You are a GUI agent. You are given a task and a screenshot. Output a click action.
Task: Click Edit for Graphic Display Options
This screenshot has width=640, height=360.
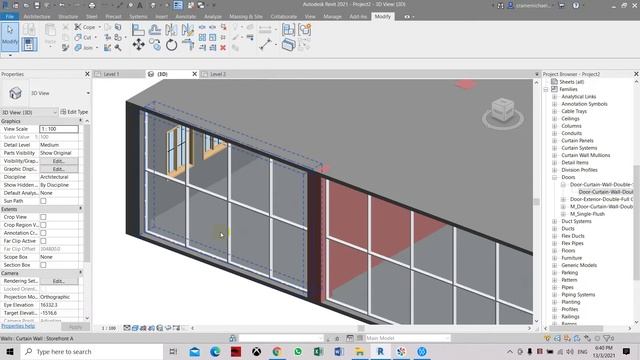tap(59, 169)
